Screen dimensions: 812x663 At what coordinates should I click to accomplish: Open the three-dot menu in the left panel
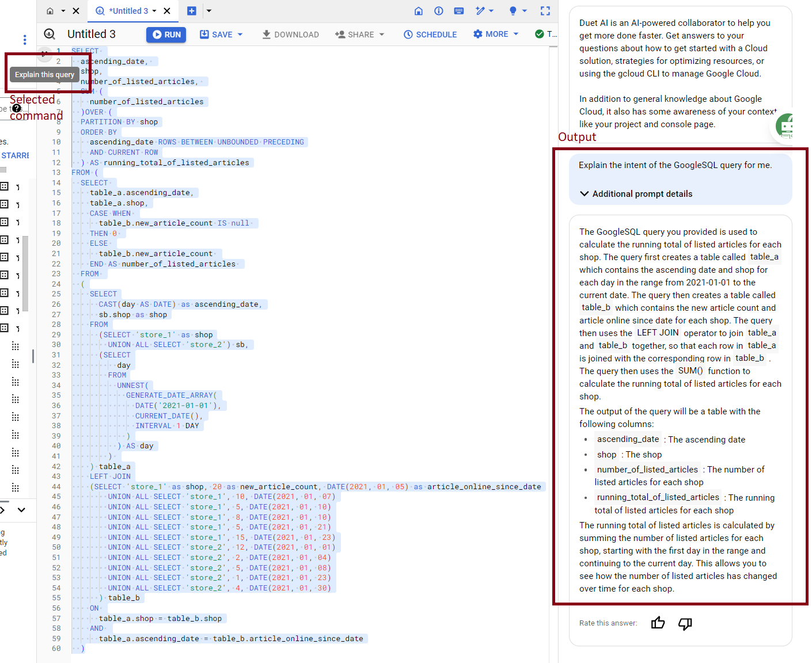point(25,40)
